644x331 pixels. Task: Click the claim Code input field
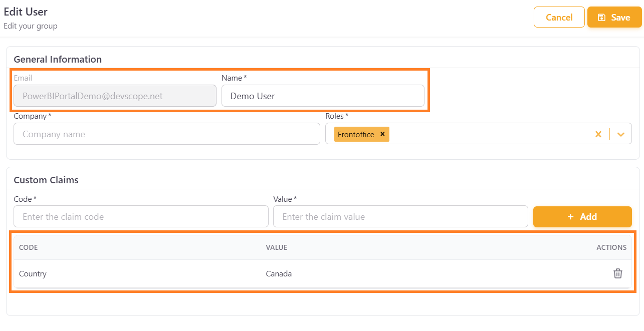tap(141, 217)
